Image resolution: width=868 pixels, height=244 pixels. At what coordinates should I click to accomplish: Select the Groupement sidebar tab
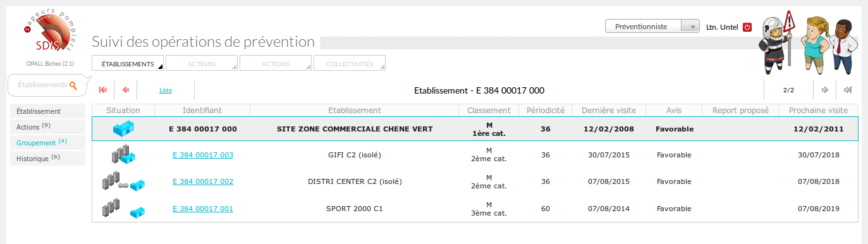[x=47, y=142]
